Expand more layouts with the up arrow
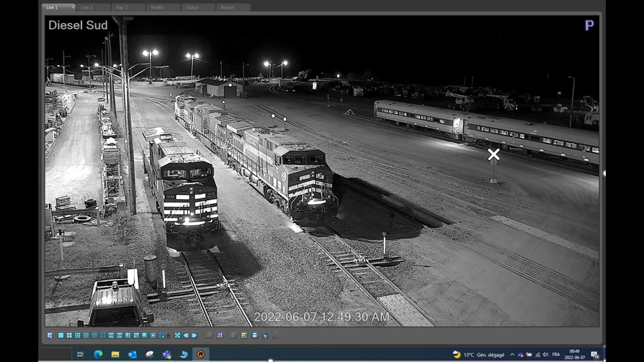 tap(169, 335)
